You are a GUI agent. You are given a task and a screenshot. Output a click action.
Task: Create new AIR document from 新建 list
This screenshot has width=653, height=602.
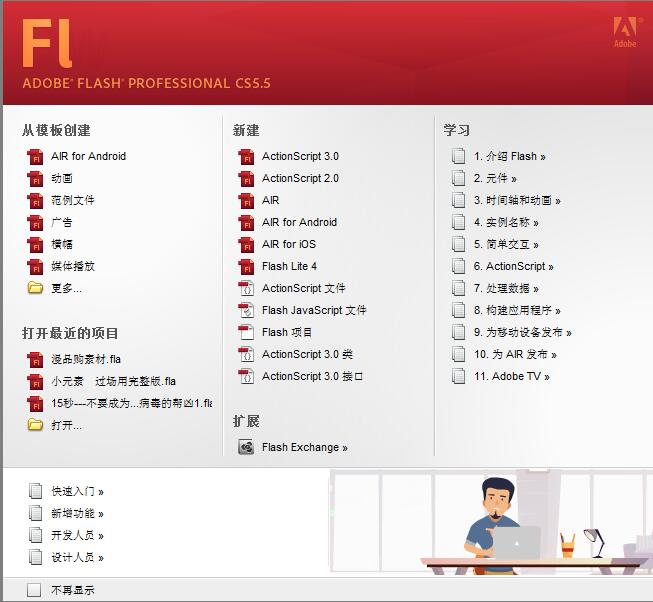click(271, 200)
